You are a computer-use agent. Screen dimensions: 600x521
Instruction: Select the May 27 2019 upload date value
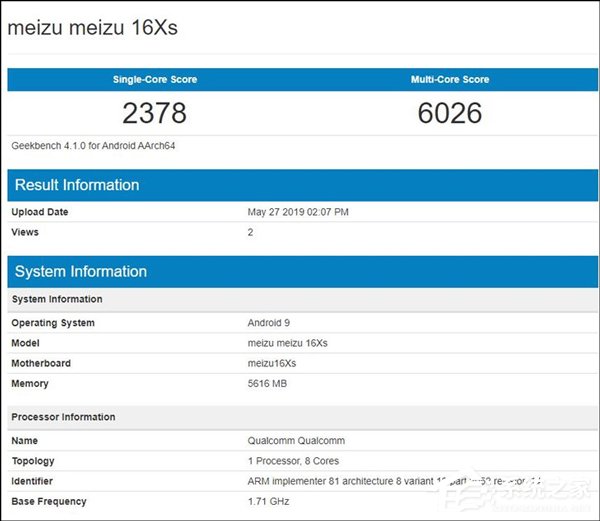tap(298, 212)
